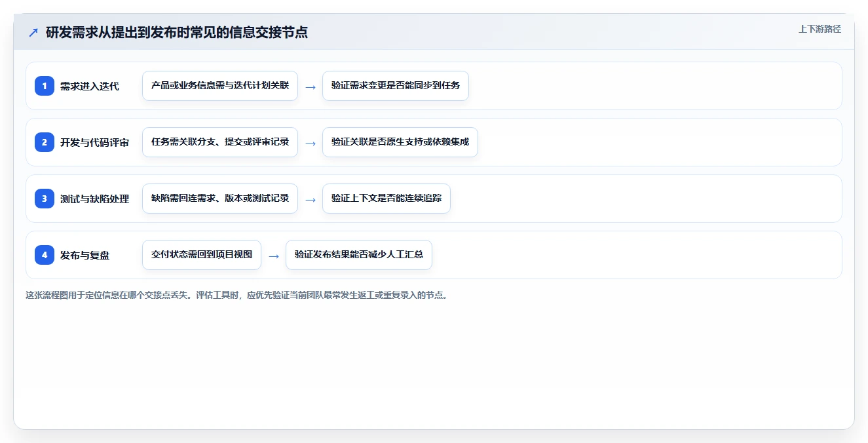Select the 测试与缺陷处理 step label
Image resolution: width=868 pixels, height=443 pixels.
click(94, 199)
